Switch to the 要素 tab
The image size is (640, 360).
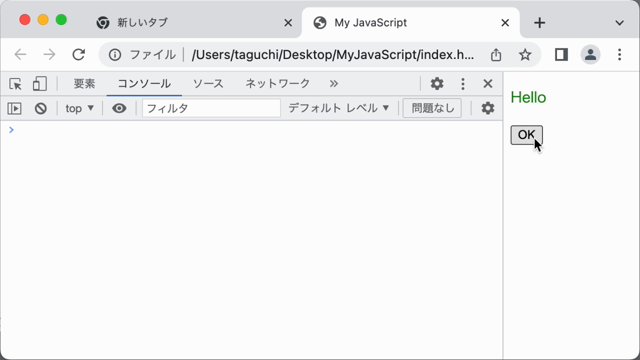point(84,84)
